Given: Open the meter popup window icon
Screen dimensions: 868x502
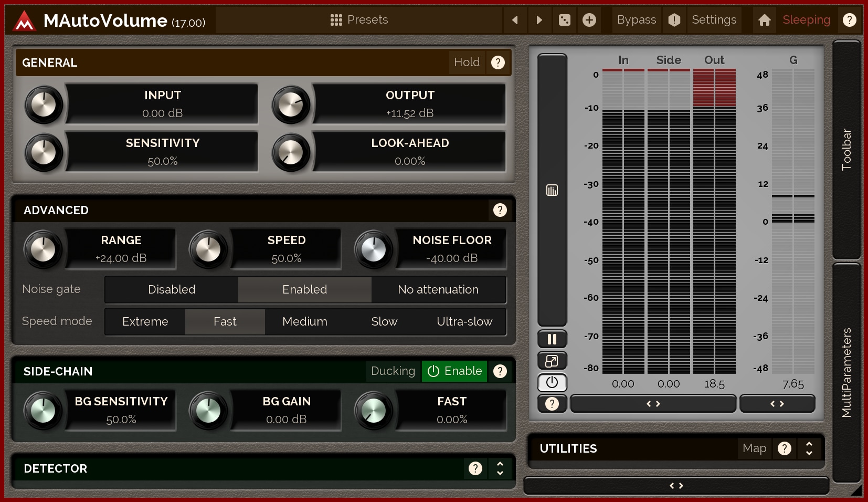Looking at the screenshot, I should 552,361.
